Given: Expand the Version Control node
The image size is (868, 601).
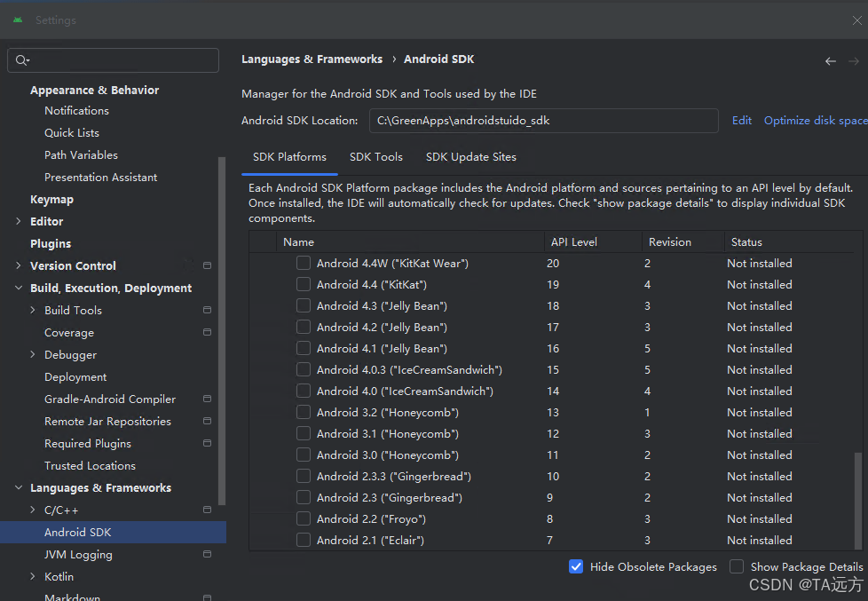Looking at the screenshot, I should 19,266.
